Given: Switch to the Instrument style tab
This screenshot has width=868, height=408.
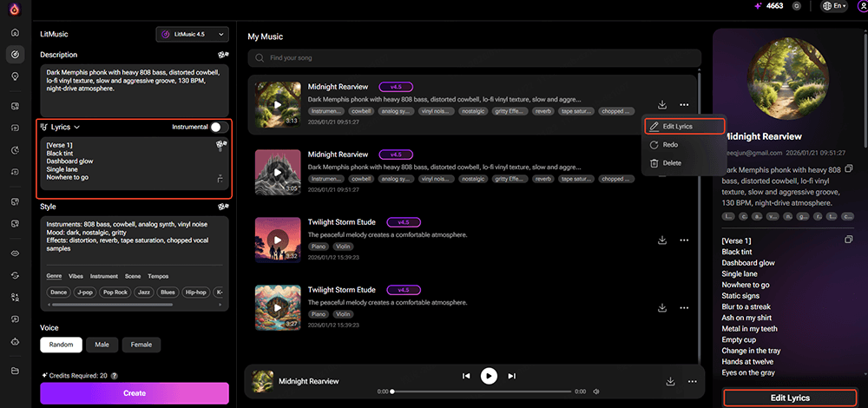Looking at the screenshot, I should 104,276.
